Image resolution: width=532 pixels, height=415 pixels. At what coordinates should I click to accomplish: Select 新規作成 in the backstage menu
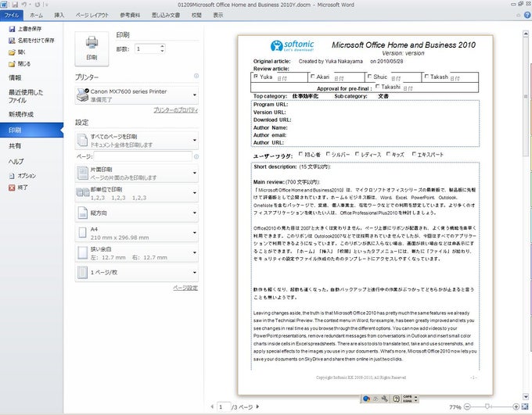tap(21, 115)
